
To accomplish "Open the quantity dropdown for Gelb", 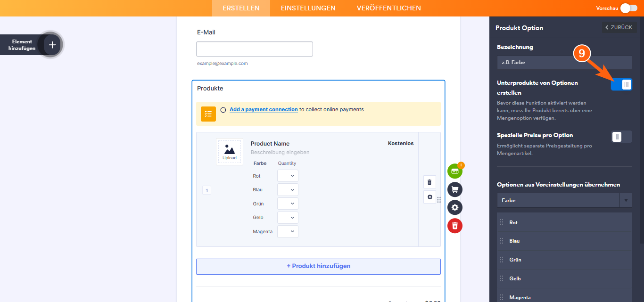I will click(x=288, y=217).
